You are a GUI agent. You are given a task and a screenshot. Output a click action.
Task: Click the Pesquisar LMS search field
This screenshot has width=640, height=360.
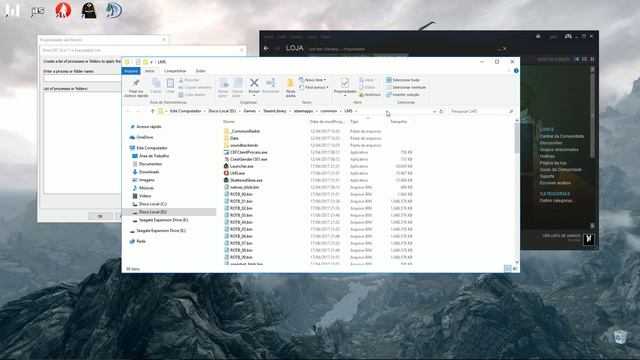click(x=480, y=111)
